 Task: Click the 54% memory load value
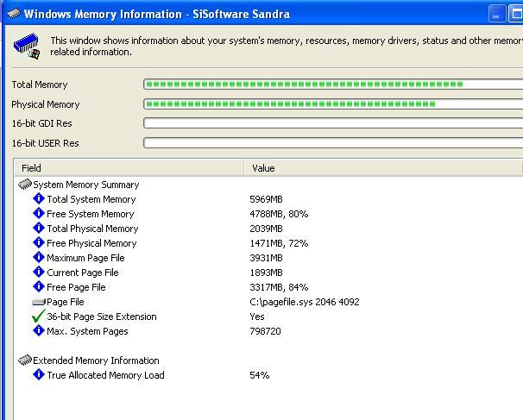260,375
